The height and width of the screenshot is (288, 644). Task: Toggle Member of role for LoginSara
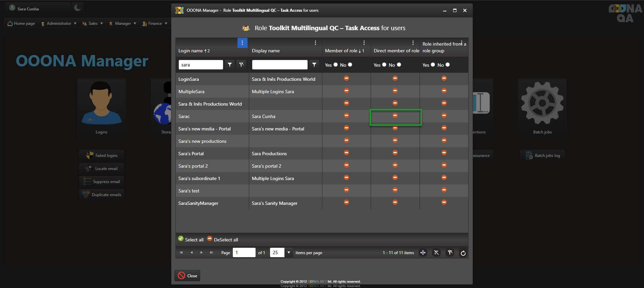point(346,78)
